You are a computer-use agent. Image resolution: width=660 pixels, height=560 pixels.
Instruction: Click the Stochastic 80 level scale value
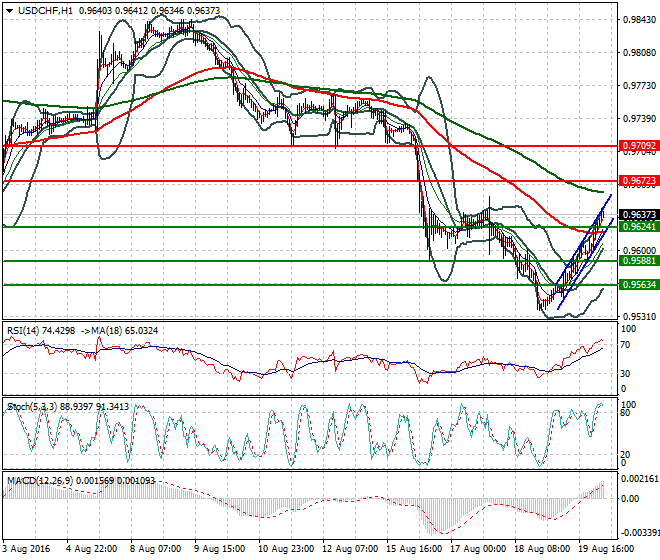tap(625, 411)
